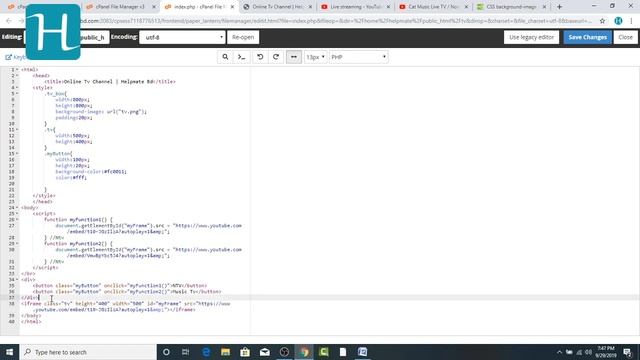Toggle the wrap text button
This screenshot has height=360, width=640.
(x=294, y=57)
